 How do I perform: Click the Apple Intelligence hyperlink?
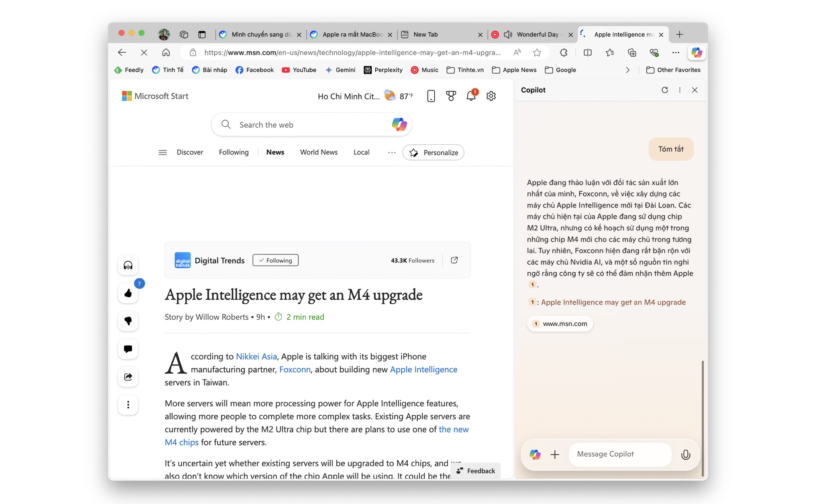(x=424, y=369)
